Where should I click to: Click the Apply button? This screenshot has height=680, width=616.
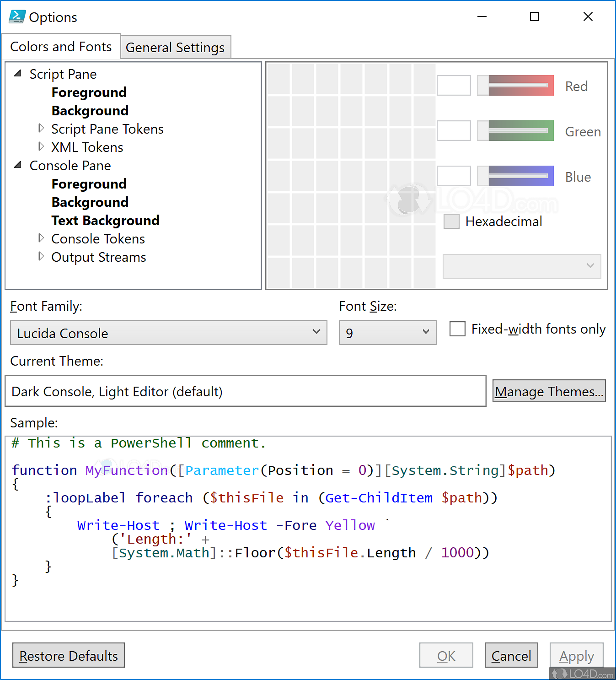point(577,655)
